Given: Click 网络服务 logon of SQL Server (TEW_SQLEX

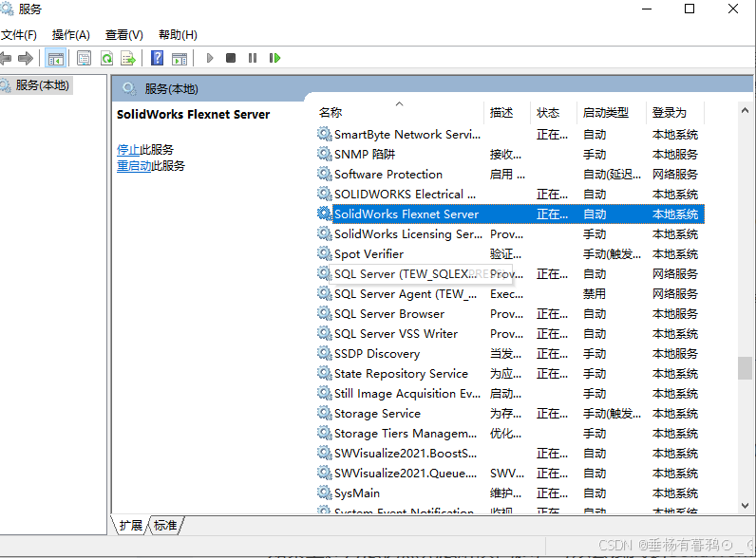Looking at the screenshot, I should [675, 273].
